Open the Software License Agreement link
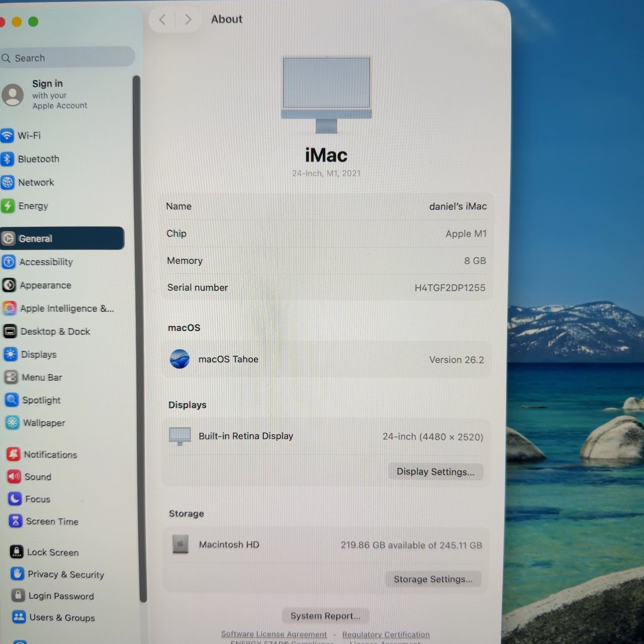 (x=273, y=634)
